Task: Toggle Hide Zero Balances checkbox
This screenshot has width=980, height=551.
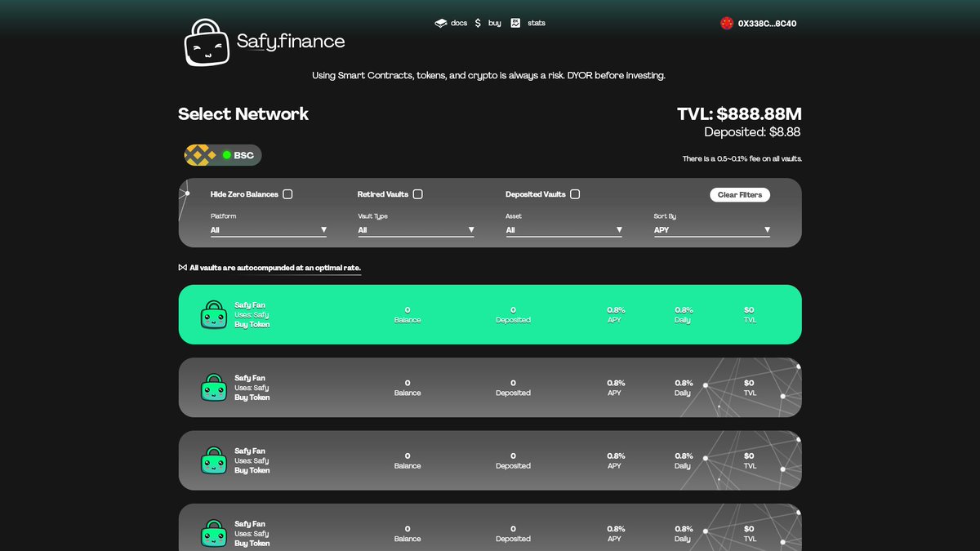Action: 287,194
